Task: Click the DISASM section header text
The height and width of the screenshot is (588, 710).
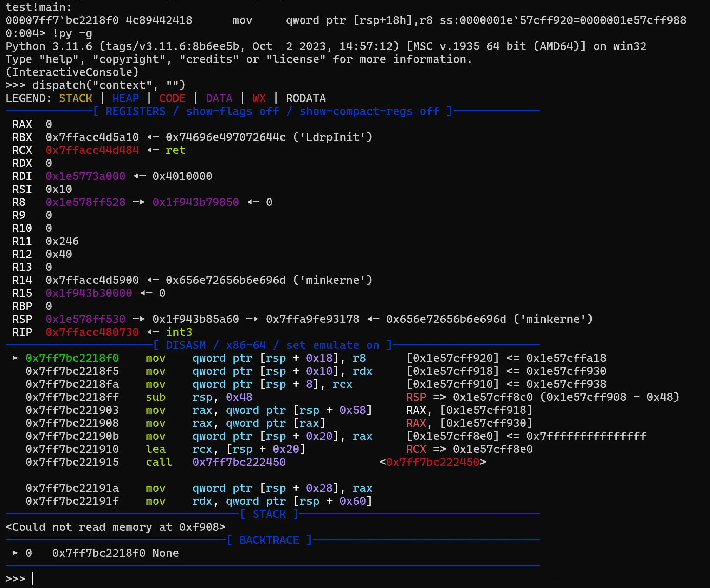Action: pos(186,345)
